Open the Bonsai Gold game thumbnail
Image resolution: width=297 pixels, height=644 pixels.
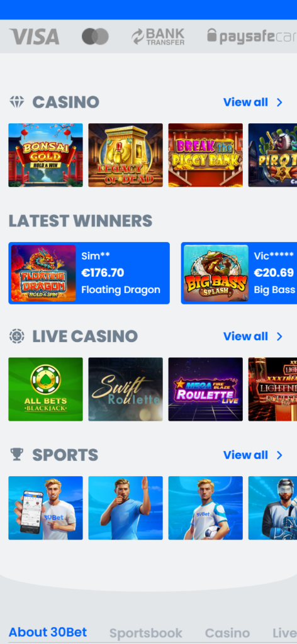[x=45, y=155]
